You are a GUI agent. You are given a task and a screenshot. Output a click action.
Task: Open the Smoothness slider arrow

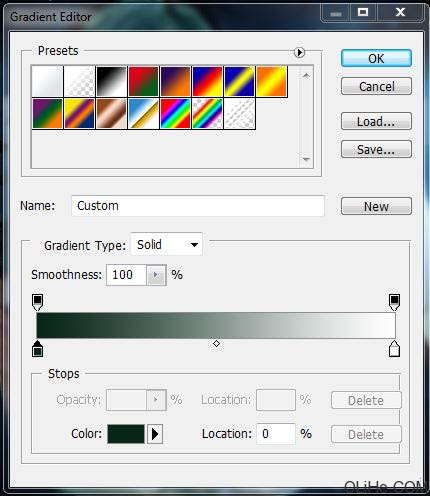click(156, 275)
